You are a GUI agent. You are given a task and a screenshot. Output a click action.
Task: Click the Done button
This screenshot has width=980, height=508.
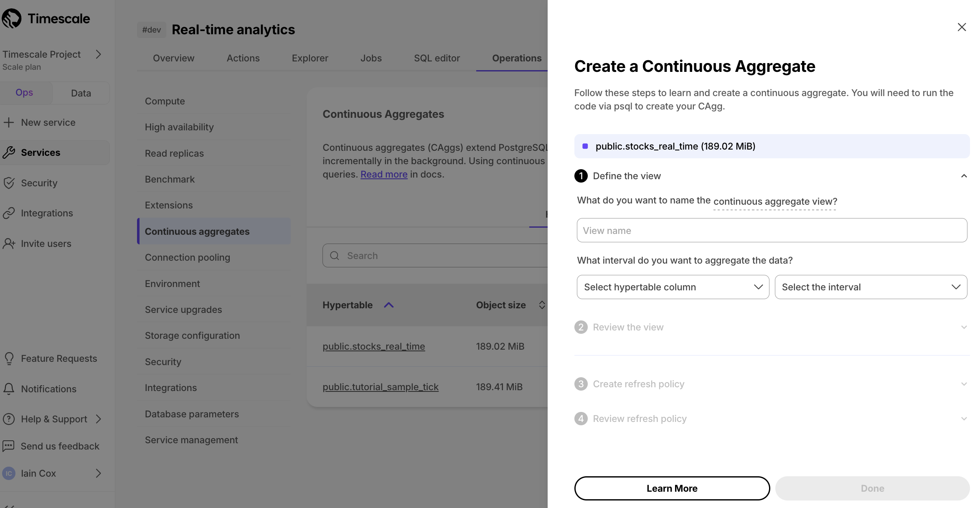[873, 488]
